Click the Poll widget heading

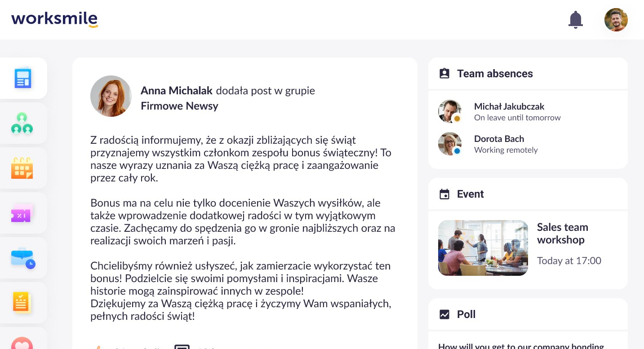466,314
